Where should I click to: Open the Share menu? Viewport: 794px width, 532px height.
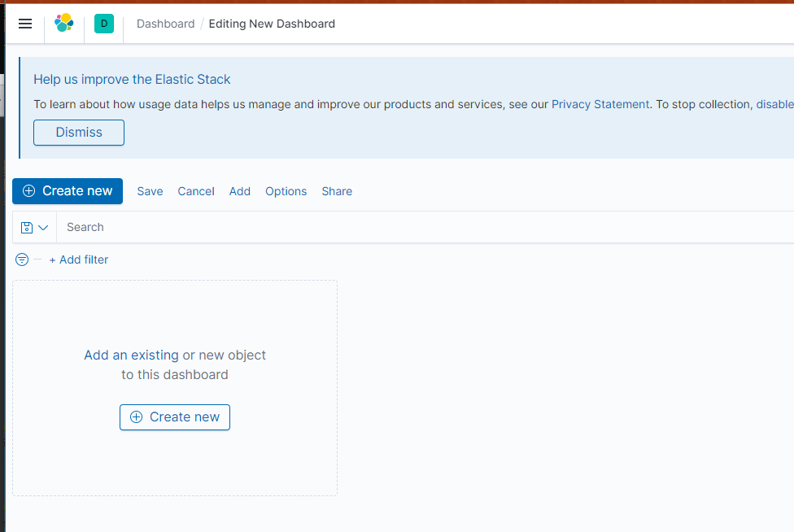tap(337, 191)
